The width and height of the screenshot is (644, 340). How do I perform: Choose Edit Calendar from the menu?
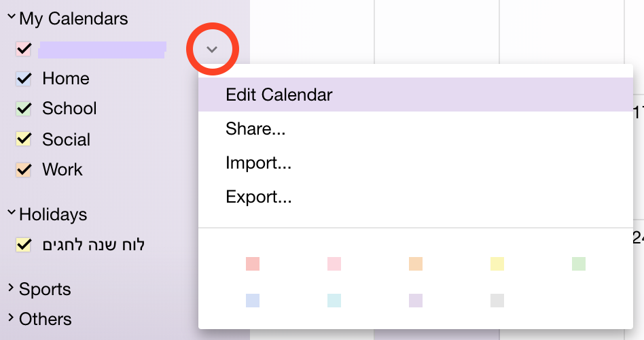(x=279, y=95)
